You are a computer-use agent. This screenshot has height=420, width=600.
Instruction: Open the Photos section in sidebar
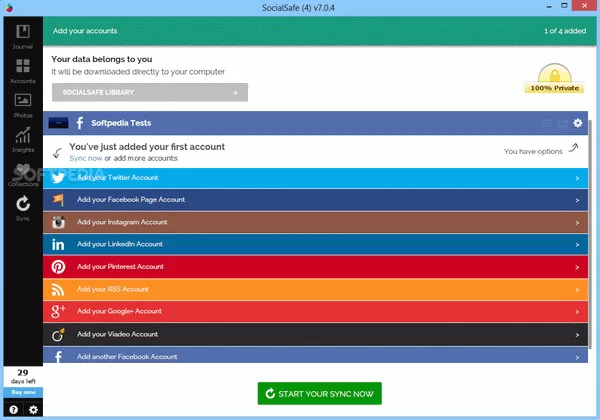(x=23, y=106)
